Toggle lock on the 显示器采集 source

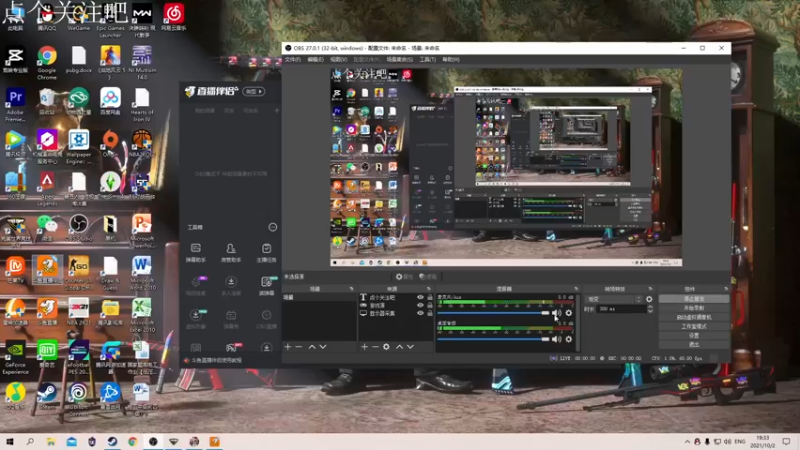point(430,313)
